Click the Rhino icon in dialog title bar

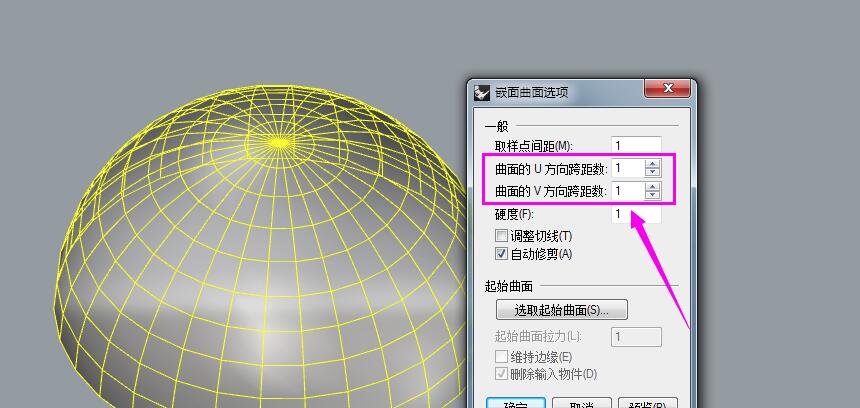[482, 92]
